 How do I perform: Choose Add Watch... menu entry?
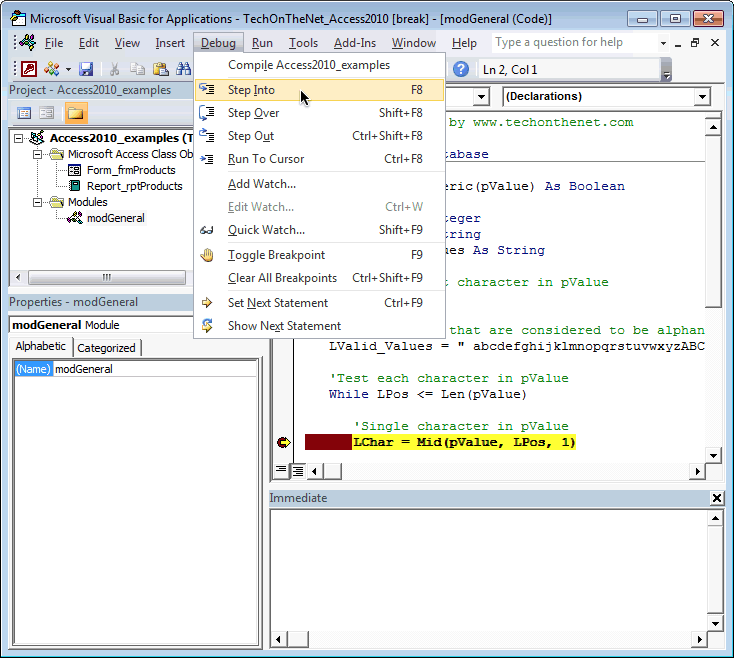tap(319, 184)
